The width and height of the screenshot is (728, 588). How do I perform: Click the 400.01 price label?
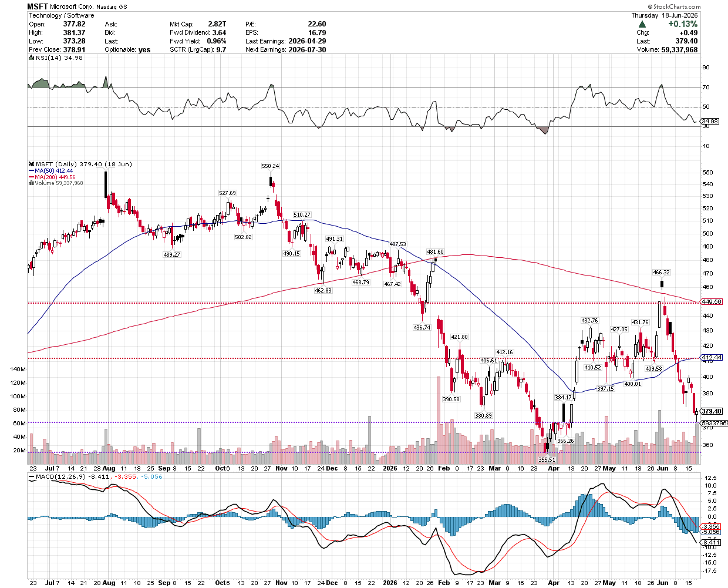pos(632,384)
